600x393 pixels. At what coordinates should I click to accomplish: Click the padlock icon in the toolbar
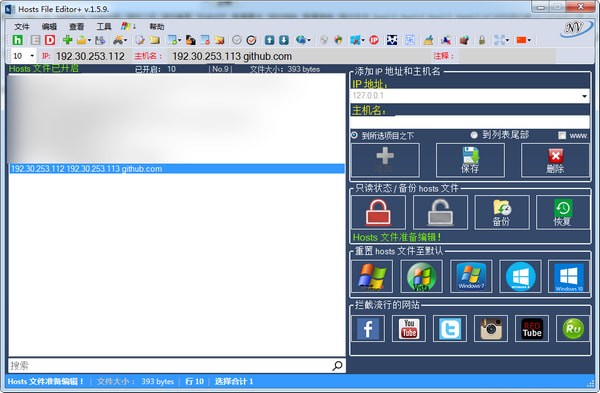click(x=482, y=40)
